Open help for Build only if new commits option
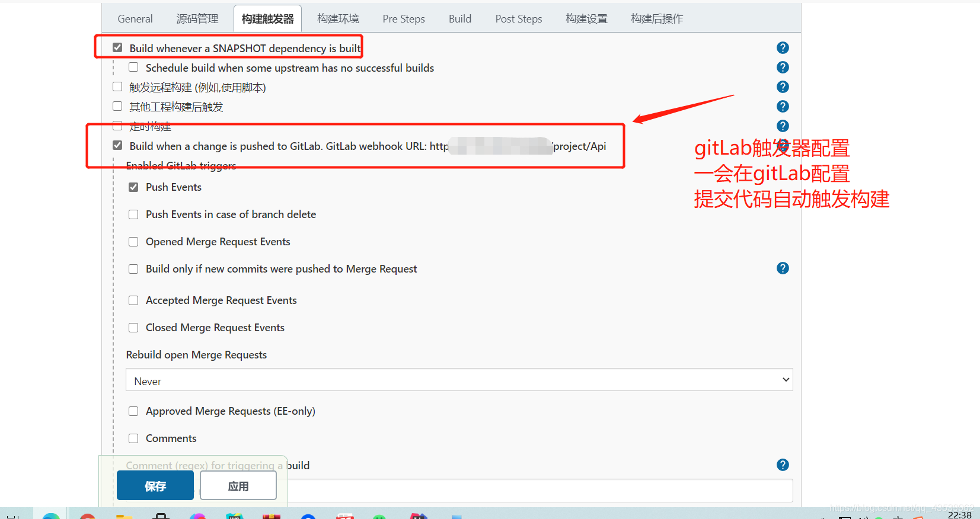Image resolution: width=980 pixels, height=519 pixels. pyautogui.click(x=783, y=268)
